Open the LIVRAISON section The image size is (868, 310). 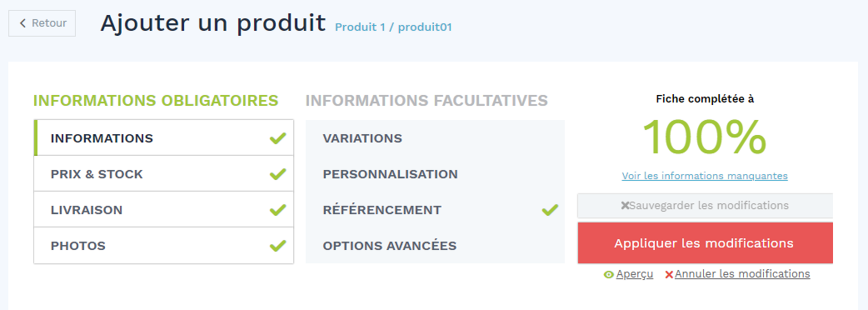click(x=164, y=210)
